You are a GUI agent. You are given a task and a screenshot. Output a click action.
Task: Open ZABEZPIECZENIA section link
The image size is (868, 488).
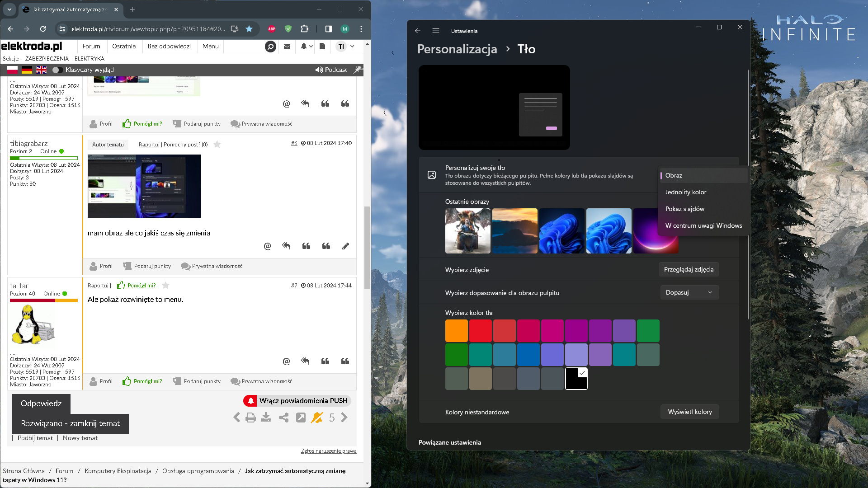point(47,59)
